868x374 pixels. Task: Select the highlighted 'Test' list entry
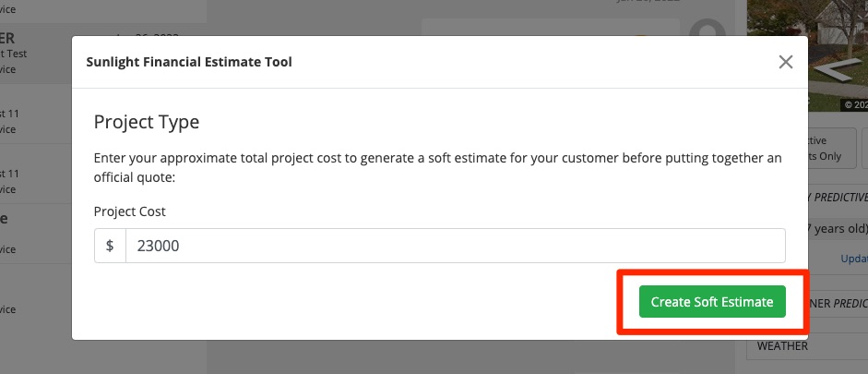coord(18,54)
